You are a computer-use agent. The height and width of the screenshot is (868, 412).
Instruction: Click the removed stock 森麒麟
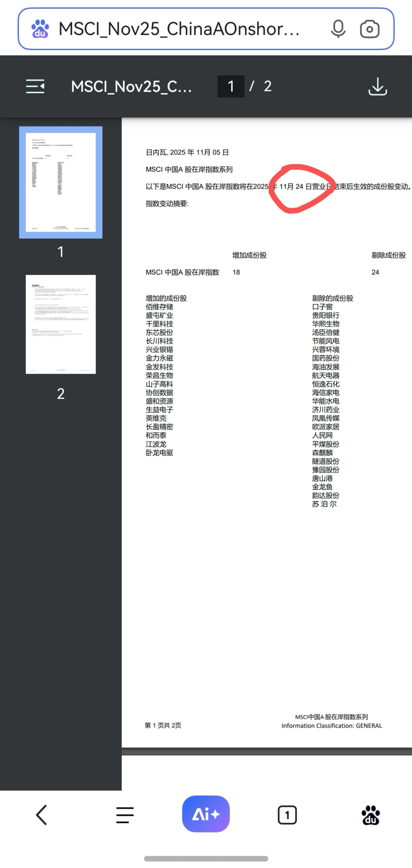pos(322,453)
